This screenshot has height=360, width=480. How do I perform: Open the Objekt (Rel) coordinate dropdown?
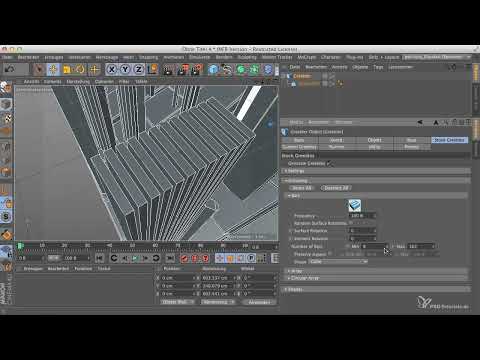(178, 302)
